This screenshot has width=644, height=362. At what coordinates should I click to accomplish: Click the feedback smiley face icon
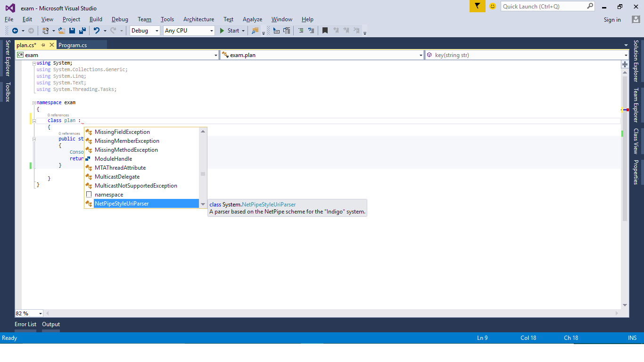tap(493, 6)
